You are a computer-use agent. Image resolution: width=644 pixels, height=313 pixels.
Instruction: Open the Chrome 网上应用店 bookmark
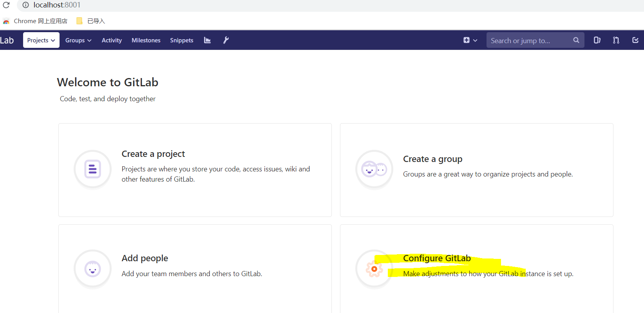pyautogui.click(x=35, y=21)
